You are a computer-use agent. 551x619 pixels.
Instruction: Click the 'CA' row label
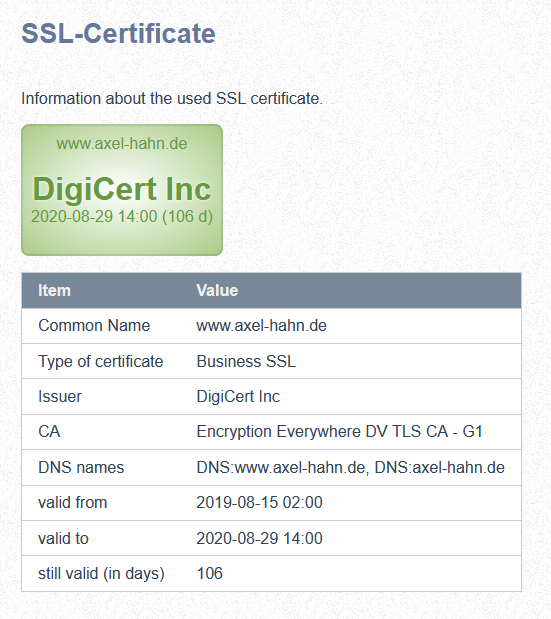coord(49,431)
